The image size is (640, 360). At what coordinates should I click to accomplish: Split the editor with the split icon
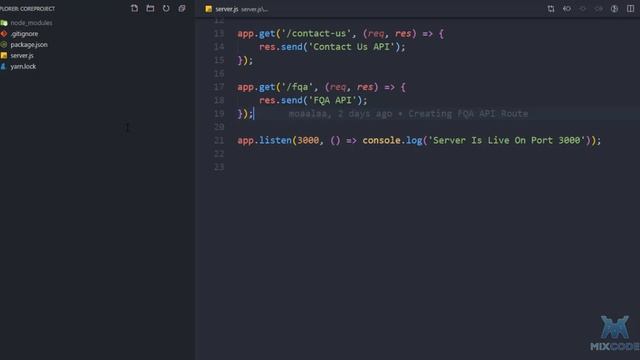tap(630, 9)
